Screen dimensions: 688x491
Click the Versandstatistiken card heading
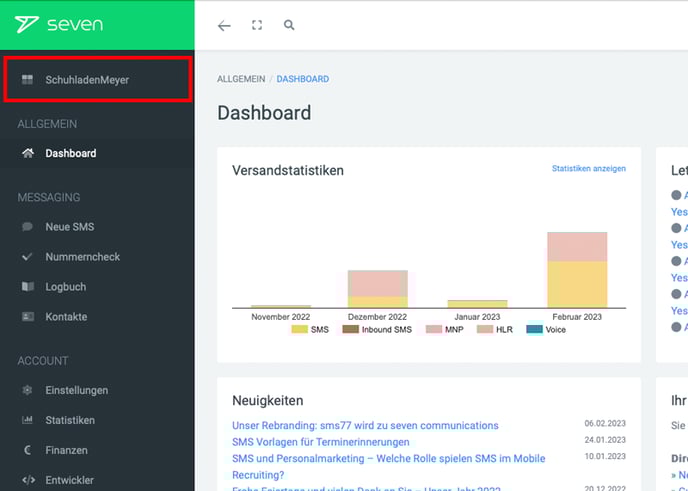(x=288, y=170)
